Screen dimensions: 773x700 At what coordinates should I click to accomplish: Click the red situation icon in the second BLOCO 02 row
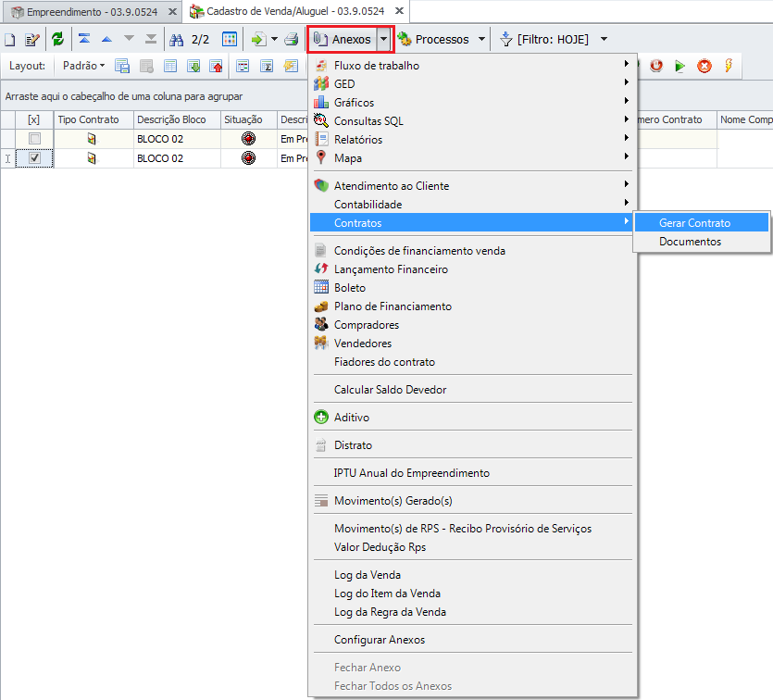248,158
